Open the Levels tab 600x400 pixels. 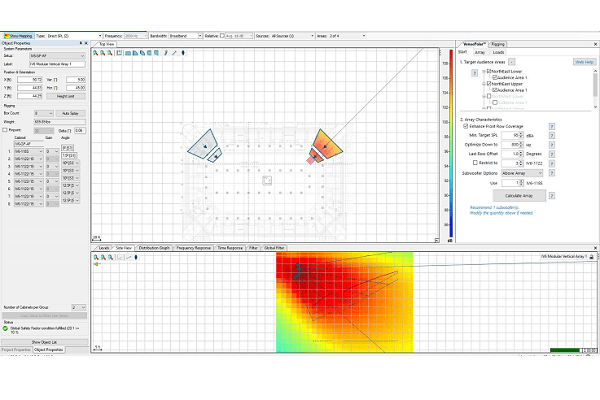coord(104,248)
